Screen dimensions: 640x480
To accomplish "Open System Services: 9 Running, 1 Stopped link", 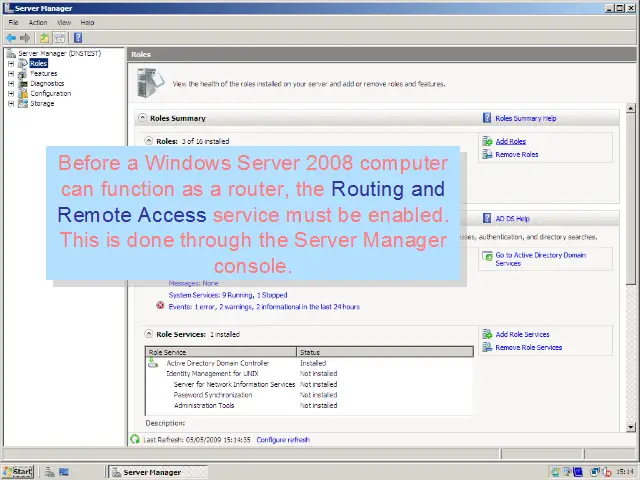I will point(228,295).
